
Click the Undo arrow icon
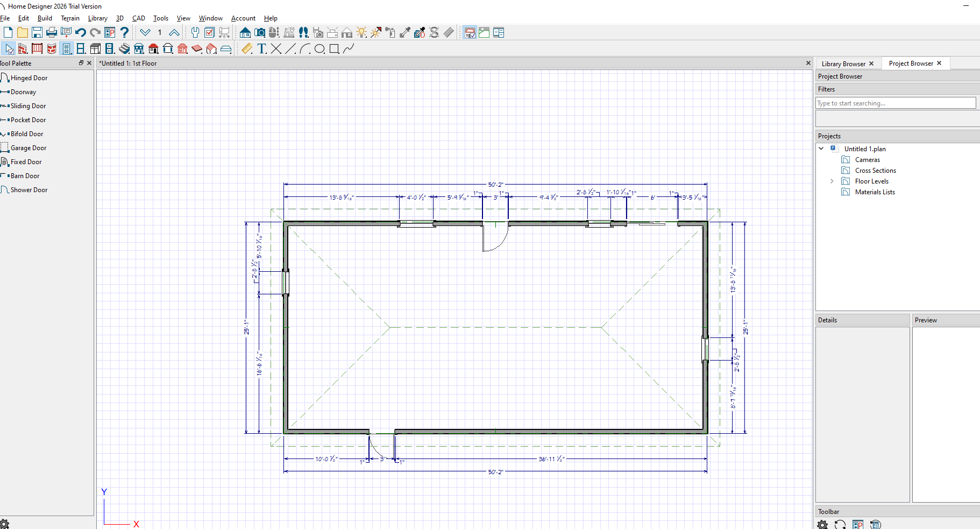coord(81,33)
